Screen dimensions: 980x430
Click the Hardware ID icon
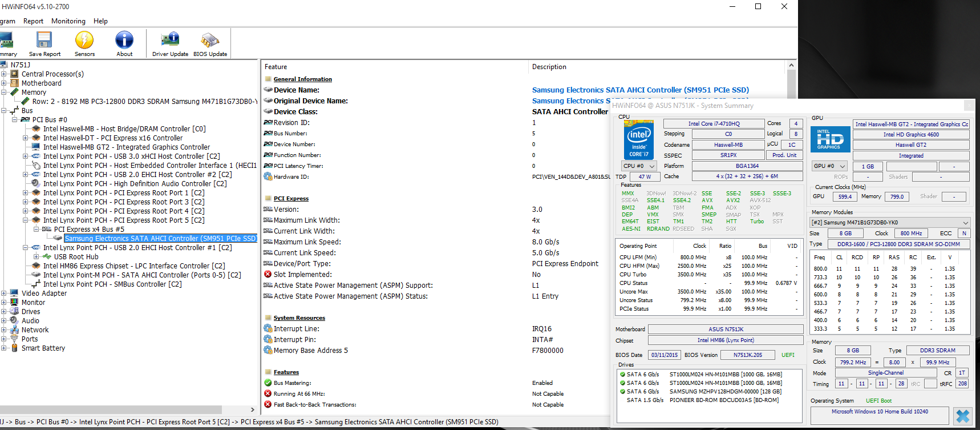(268, 177)
